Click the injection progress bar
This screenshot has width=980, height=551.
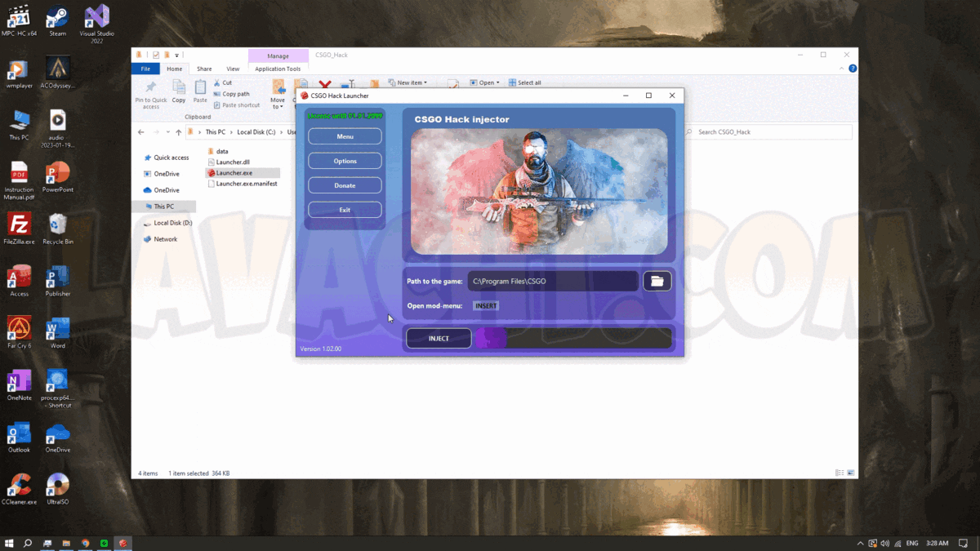click(573, 338)
